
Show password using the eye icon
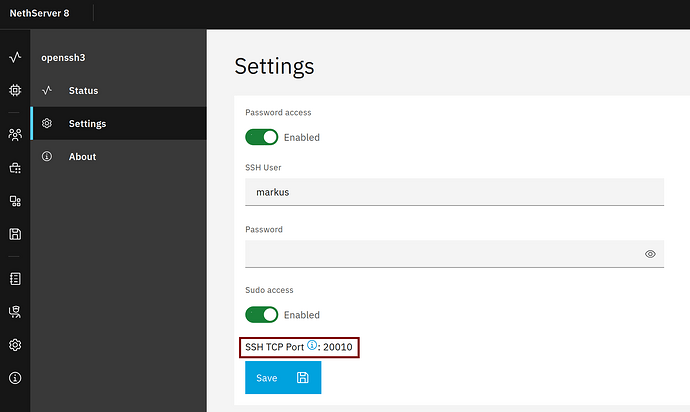tap(650, 254)
